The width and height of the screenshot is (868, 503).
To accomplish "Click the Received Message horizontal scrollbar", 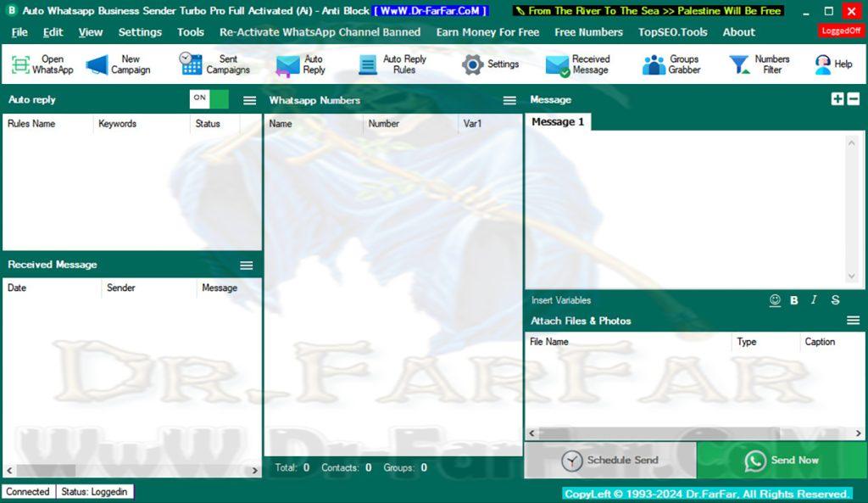I will point(131,470).
